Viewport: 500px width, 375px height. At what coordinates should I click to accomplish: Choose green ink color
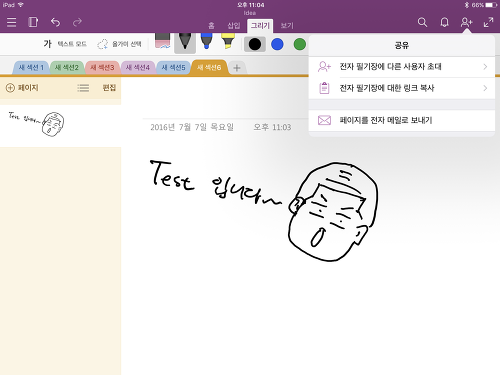pyautogui.click(x=300, y=44)
